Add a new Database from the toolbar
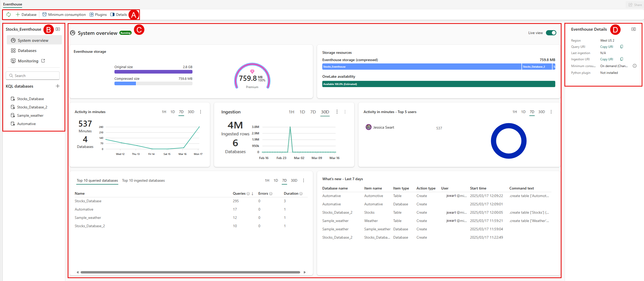 coord(26,15)
